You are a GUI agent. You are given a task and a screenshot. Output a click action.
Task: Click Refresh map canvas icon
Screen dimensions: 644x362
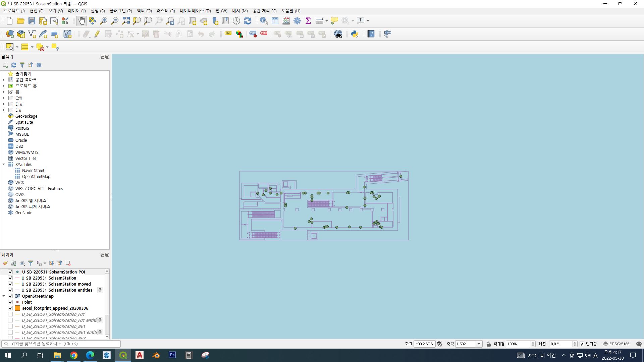click(x=248, y=21)
